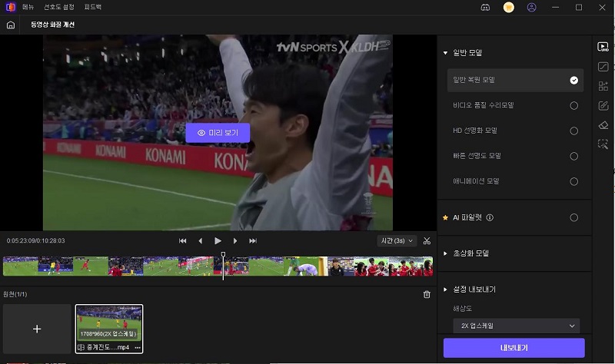Select the 빠른 선명도 모델 radio
The image size is (615, 364).
point(573,157)
